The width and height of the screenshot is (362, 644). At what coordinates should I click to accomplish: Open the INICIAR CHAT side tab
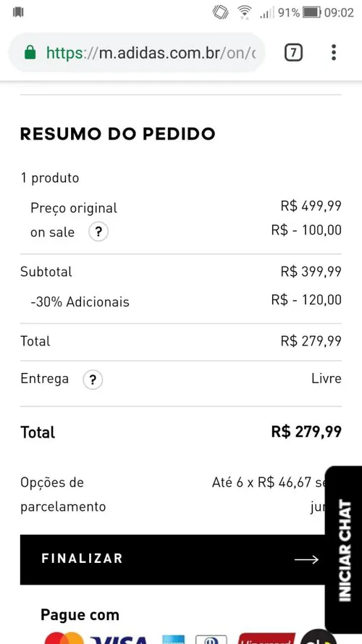(x=343, y=550)
